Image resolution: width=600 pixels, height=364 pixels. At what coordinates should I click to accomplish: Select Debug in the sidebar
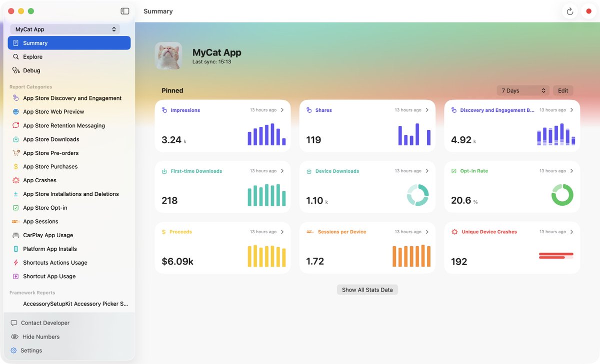coord(69,70)
